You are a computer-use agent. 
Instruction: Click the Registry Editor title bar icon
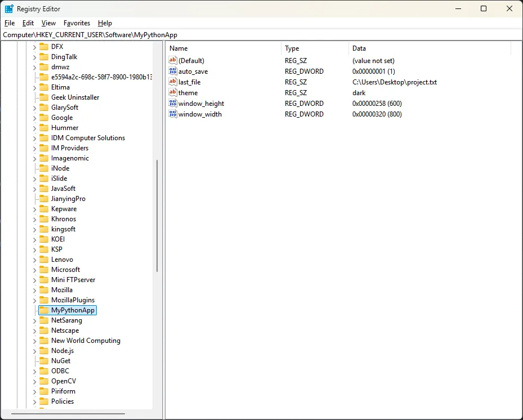pos(9,9)
